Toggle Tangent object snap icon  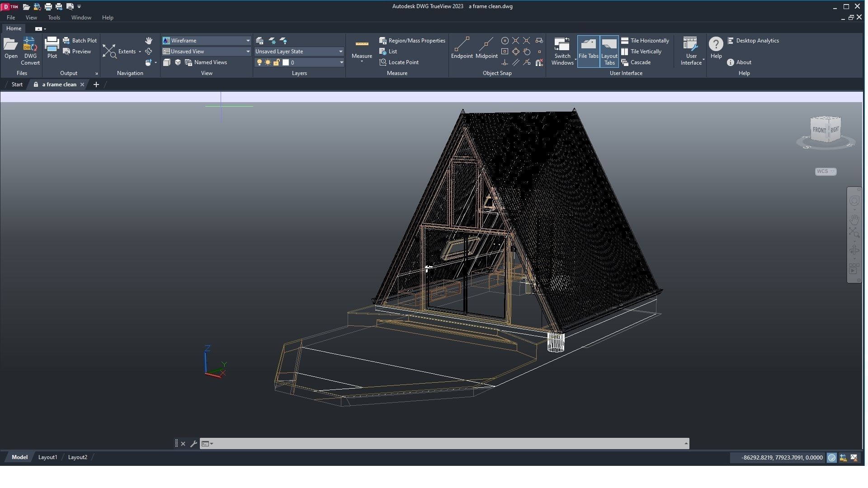(x=527, y=52)
